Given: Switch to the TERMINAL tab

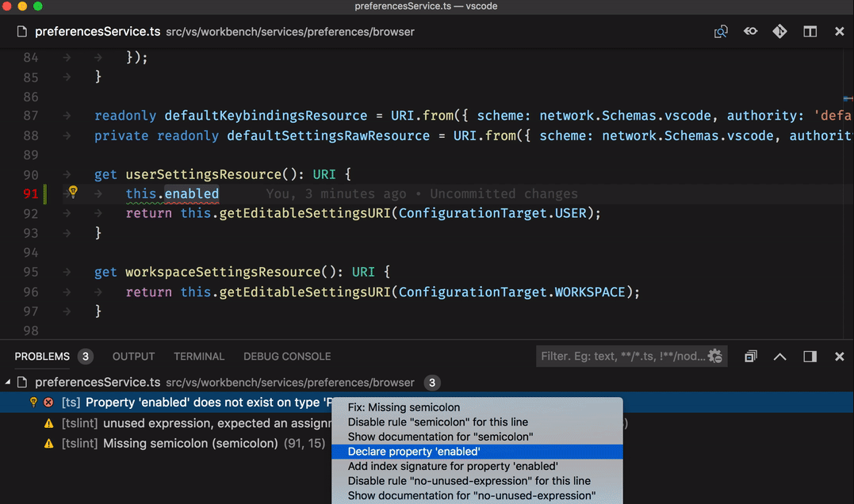Looking at the screenshot, I should 199,357.
